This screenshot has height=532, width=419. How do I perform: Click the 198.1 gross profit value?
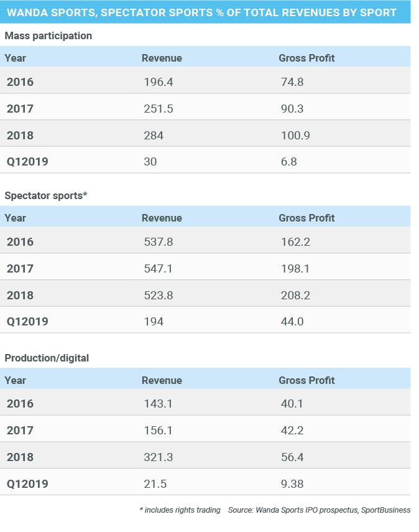coord(294,269)
